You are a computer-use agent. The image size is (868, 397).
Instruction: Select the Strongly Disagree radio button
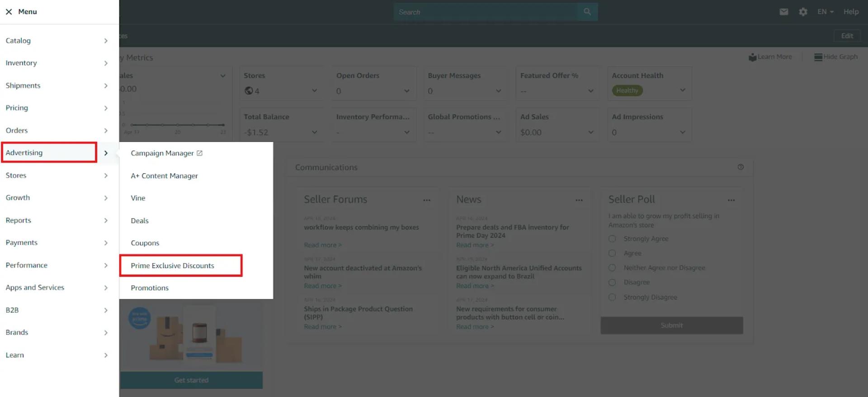pyautogui.click(x=612, y=297)
